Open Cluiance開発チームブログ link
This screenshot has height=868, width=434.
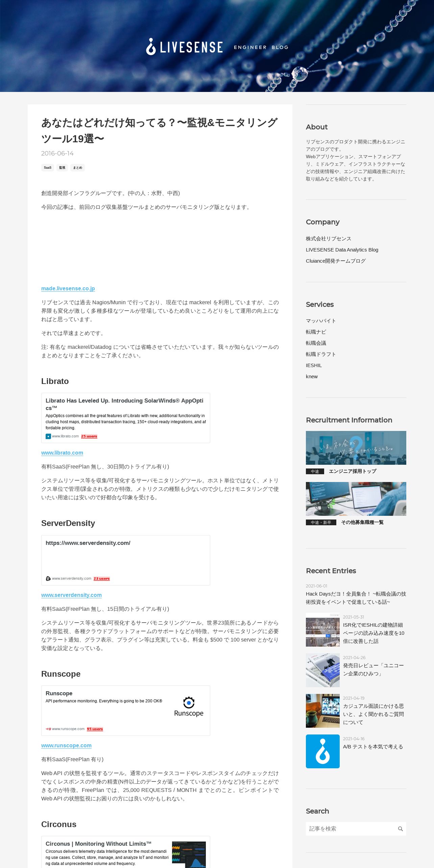click(336, 261)
